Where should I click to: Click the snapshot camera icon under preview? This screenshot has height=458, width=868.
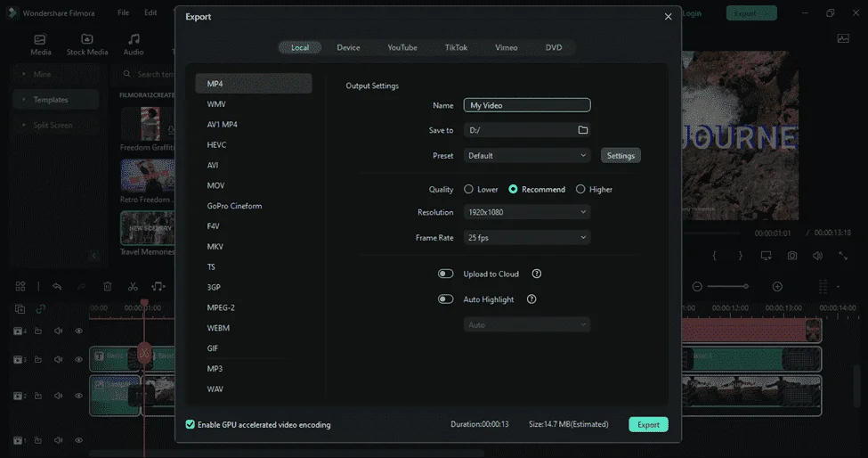coord(792,256)
